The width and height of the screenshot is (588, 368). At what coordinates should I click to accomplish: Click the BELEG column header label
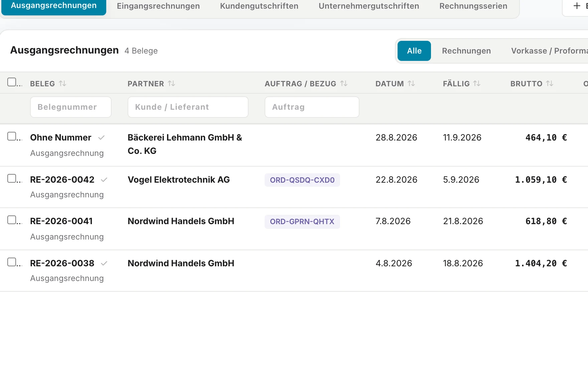[x=42, y=84]
